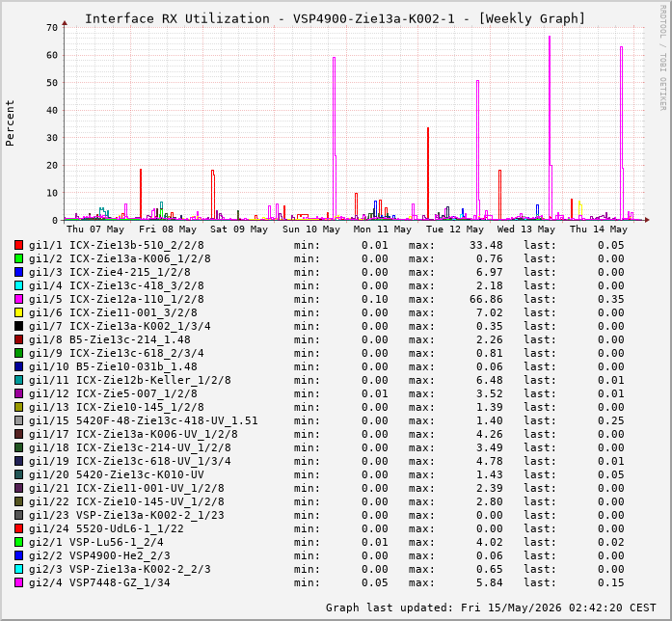Click the Thu 14 May axis label
672x621 pixels.
pos(599,229)
